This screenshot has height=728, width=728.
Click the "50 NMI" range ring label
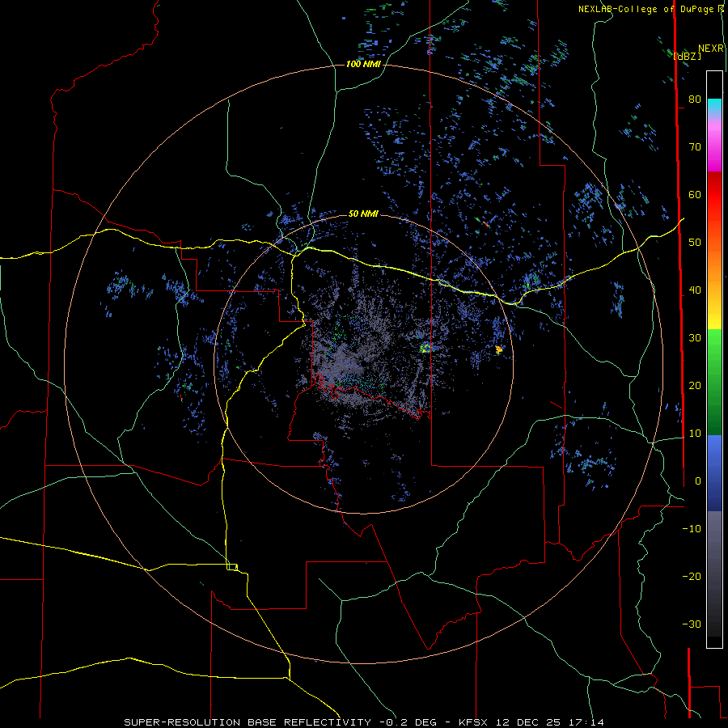(363, 214)
